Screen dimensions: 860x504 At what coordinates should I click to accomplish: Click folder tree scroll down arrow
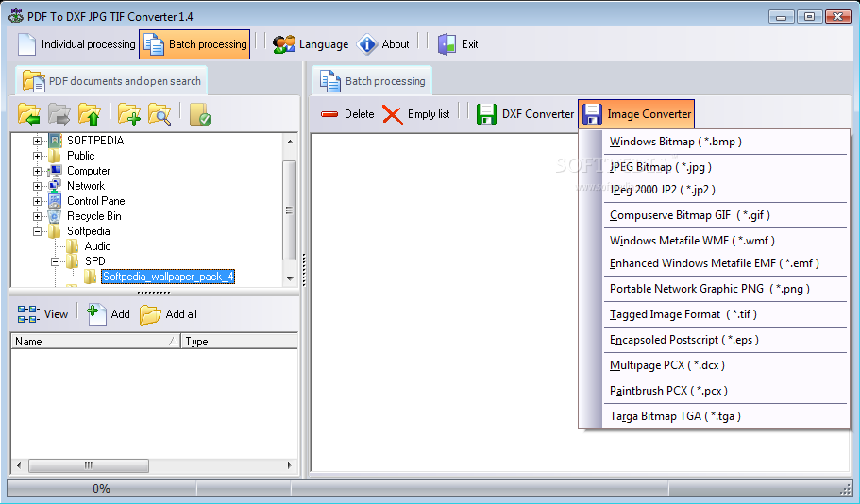290,279
